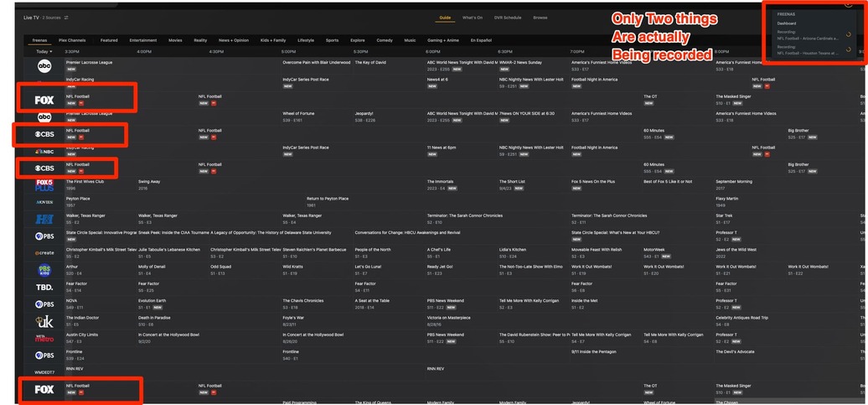868x405 pixels.
Task: Open the MOVIES! channel logo
Action: pyautogui.click(x=44, y=202)
